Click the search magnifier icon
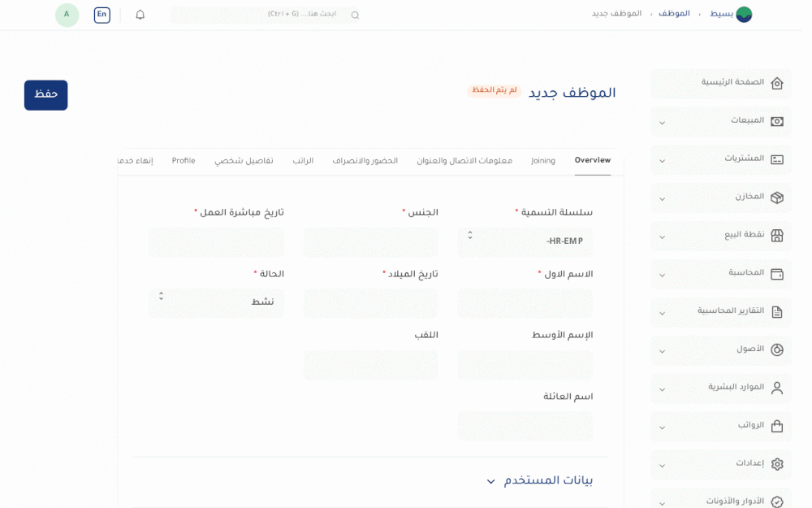The height and width of the screenshot is (508, 812). pos(355,15)
